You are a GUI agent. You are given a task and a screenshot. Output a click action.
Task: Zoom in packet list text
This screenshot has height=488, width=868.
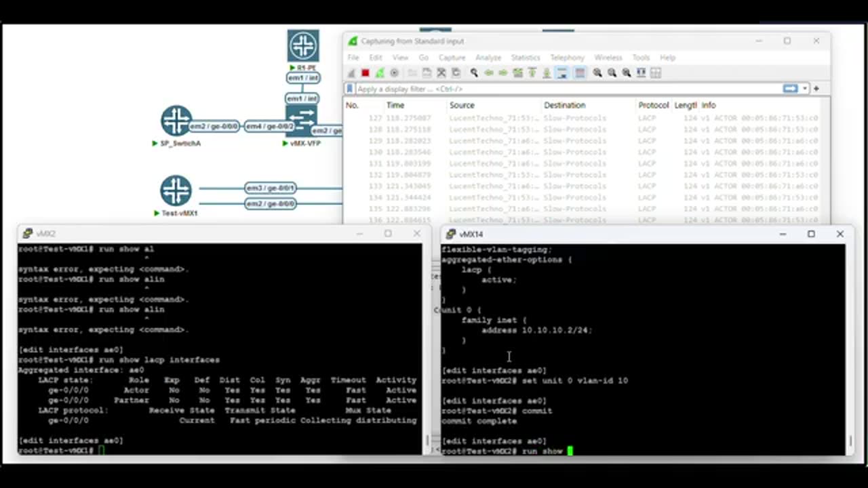click(597, 73)
